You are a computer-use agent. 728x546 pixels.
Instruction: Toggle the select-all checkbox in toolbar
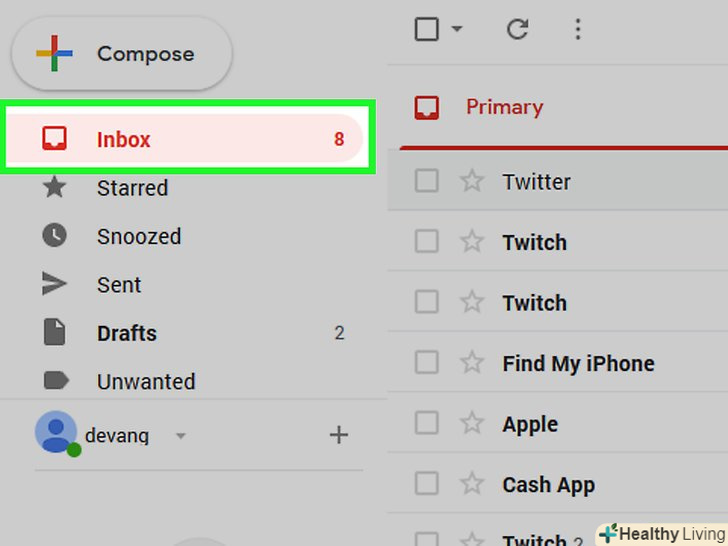coord(427,30)
